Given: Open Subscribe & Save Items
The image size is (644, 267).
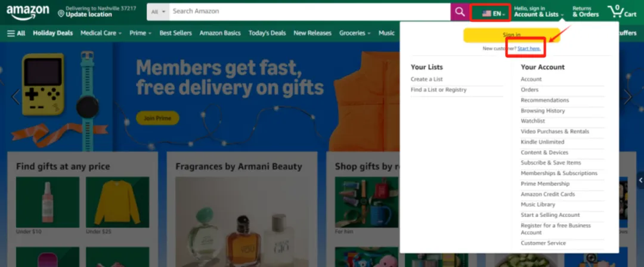Looking at the screenshot, I should coord(551,163).
